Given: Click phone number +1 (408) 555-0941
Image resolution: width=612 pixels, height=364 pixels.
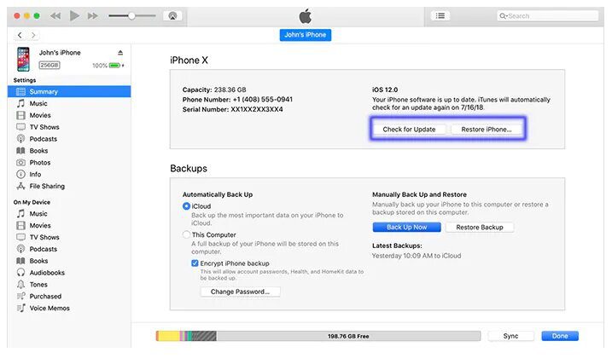Looking at the screenshot, I should (262, 100).
